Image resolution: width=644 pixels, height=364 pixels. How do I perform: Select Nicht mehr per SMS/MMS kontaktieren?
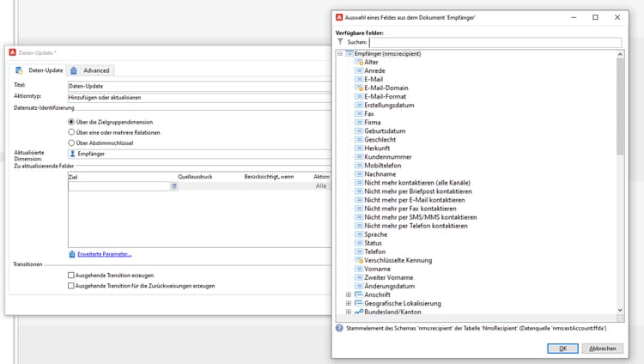[421, 217]
